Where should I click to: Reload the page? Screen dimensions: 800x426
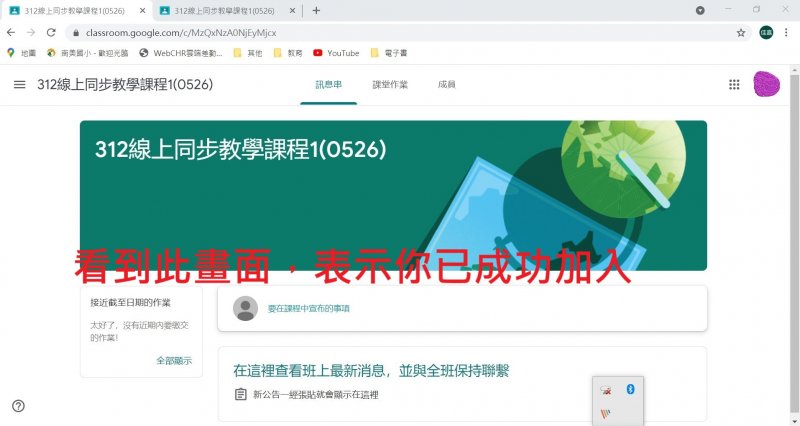(51, 32)
